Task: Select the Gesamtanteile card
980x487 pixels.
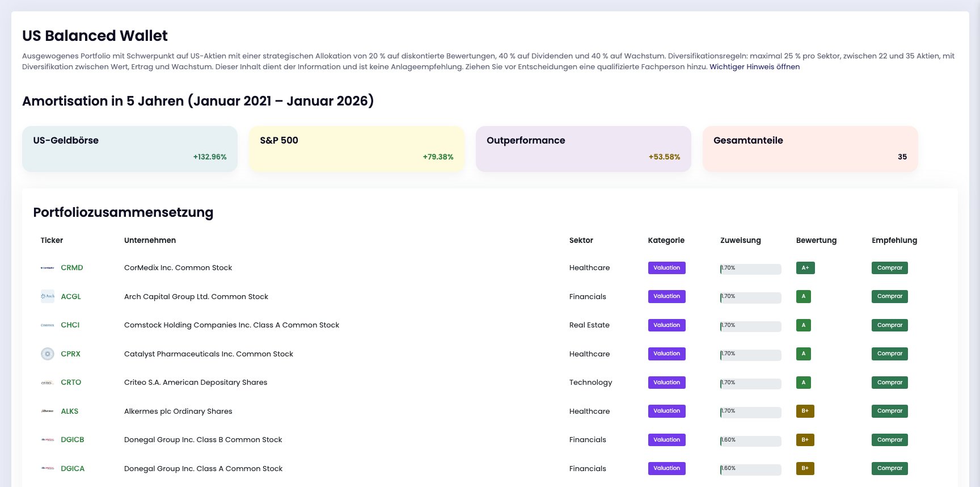Action: tap(810, 149)
